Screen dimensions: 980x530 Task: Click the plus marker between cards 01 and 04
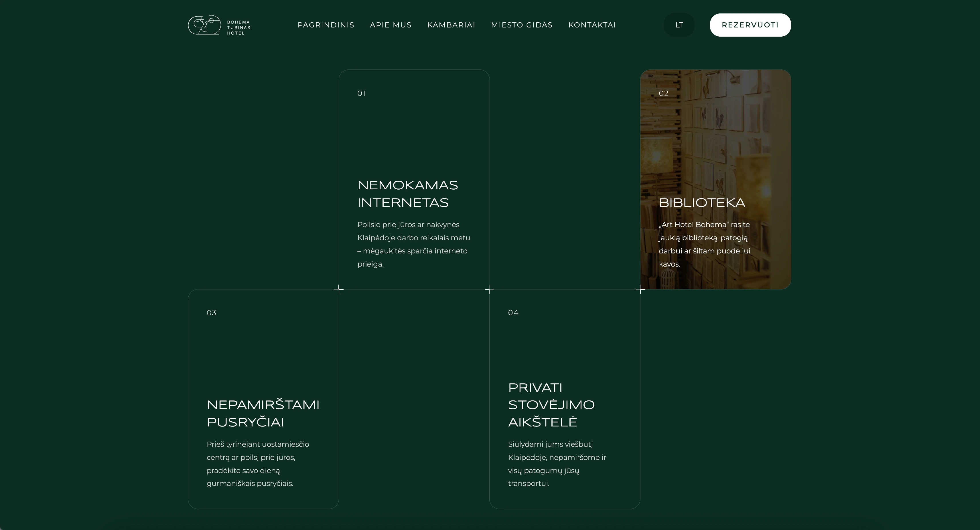(x=490, y=289)
